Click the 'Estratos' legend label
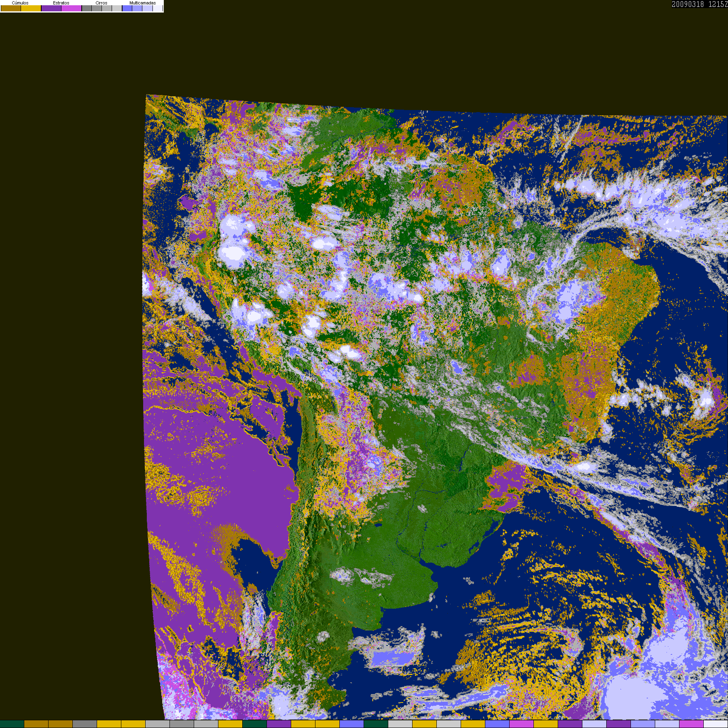 [x=61, y=3]
